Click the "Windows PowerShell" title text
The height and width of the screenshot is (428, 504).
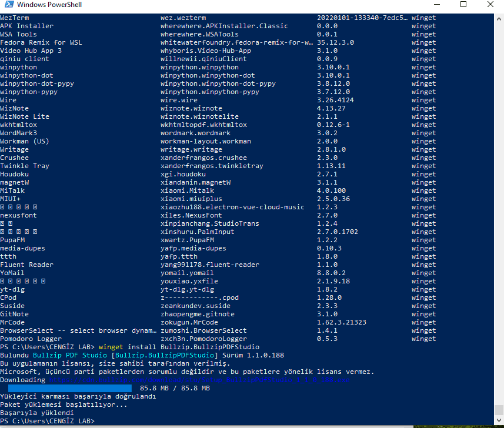[49, 5]
